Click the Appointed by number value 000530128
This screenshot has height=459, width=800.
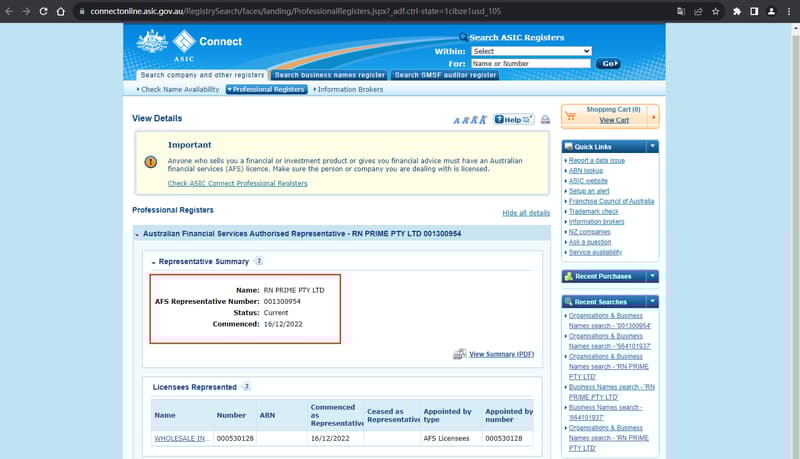tap(504, 438)
